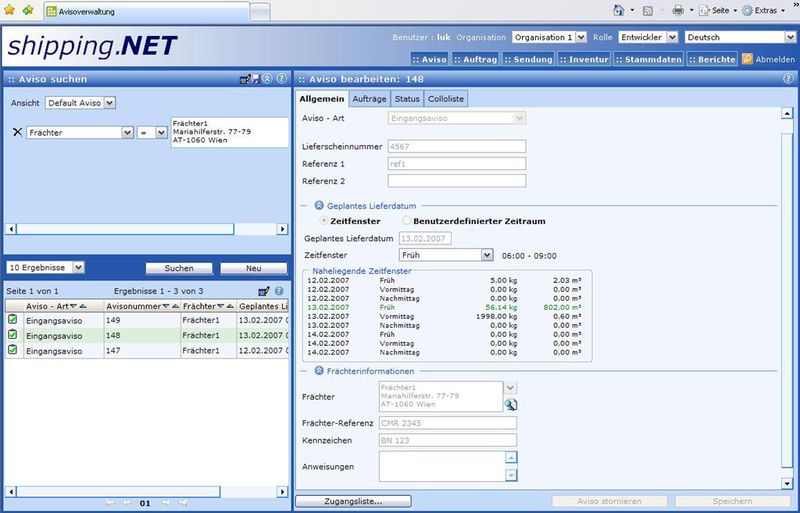Viewport: 800px width, 513px height.
Task: Collapse the Frächterinformationen section
Action: [x=318, y=371]
